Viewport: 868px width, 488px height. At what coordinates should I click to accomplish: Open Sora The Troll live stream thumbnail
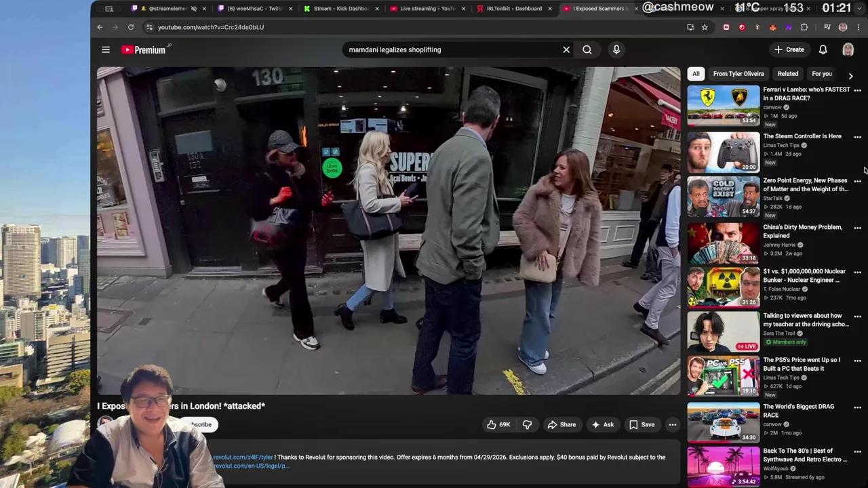click(x=724, y=331)
